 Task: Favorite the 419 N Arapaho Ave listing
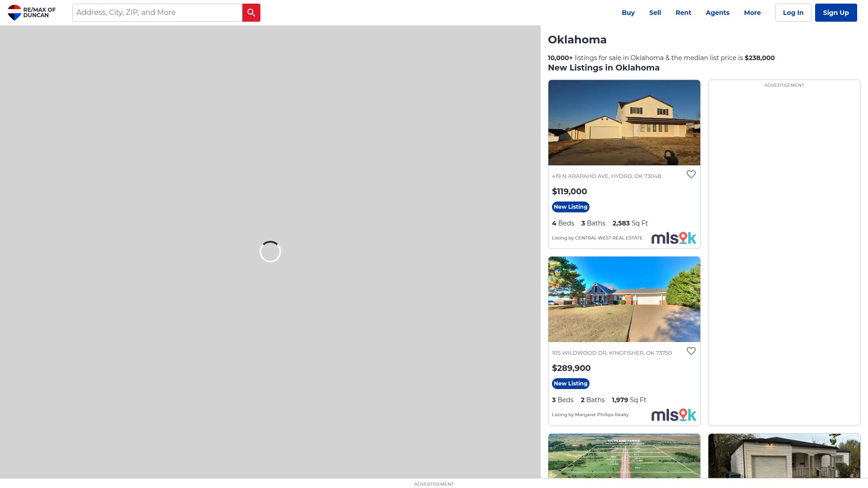[x=691, y=174]
